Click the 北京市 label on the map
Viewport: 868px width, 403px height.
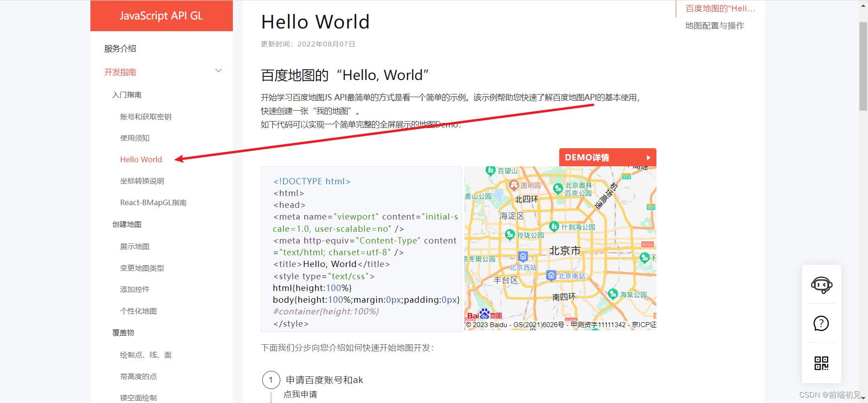point(565,251)
